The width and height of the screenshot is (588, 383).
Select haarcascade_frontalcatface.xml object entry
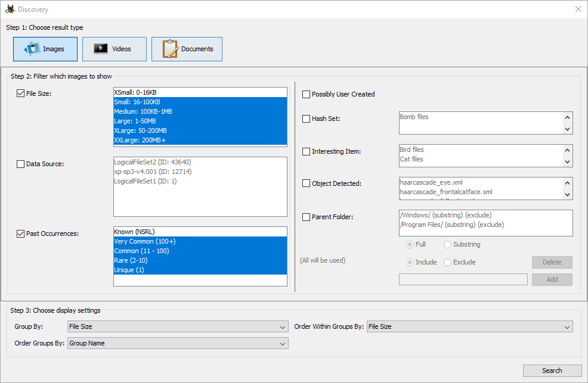tap(481, 192)
